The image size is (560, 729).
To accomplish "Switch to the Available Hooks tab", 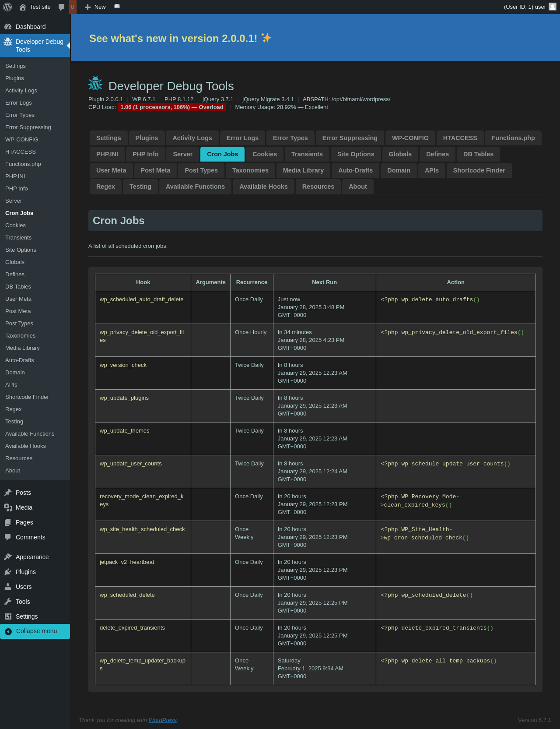I will coord(263,187).
